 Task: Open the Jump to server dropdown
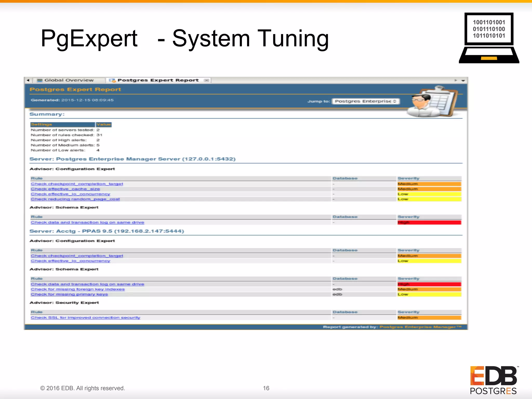click(366, 101)
